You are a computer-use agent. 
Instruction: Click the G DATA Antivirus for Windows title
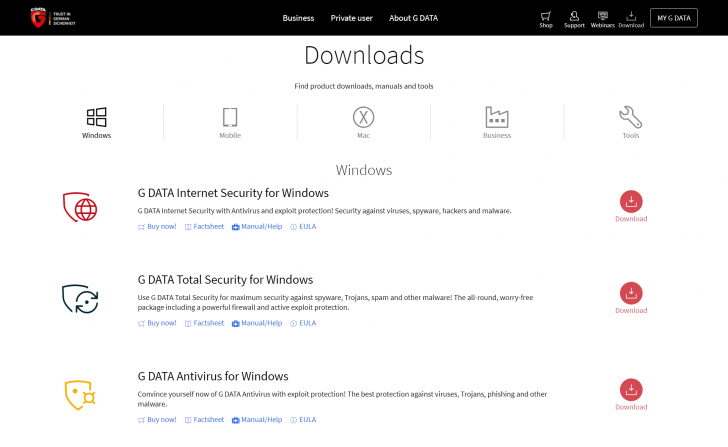213,376
